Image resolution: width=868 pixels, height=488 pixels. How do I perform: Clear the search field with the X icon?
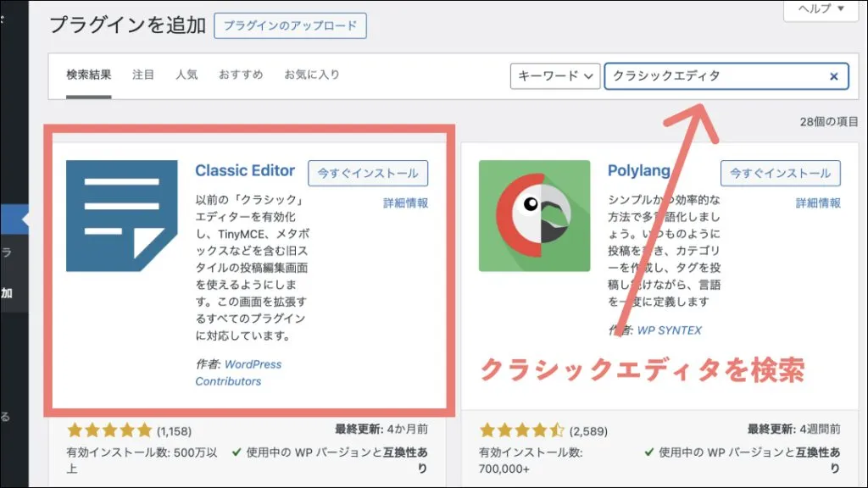click(x=834, y=76)
